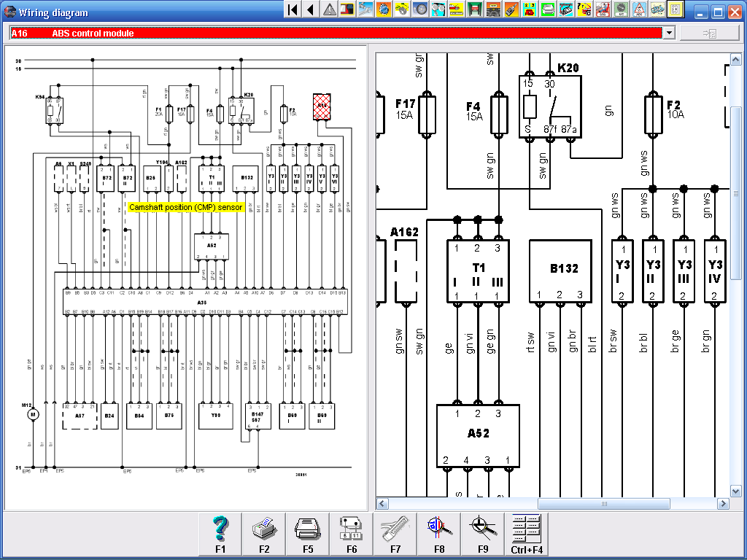Image resolution: width=747 pixels, height=560 pixels.
Task: Open the warning triangle toolbar icon
Action: pyautogui.click(x=329, y=9)
